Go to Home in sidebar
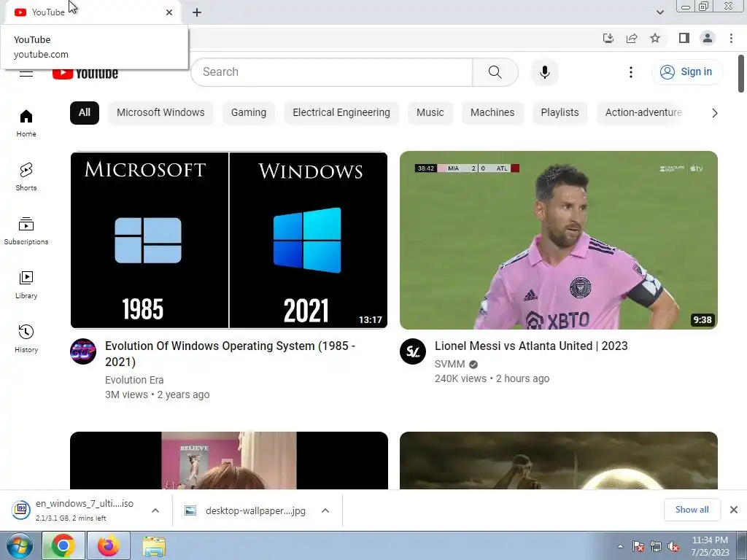This screenshot has height=560, width=747. click(26, 122)
